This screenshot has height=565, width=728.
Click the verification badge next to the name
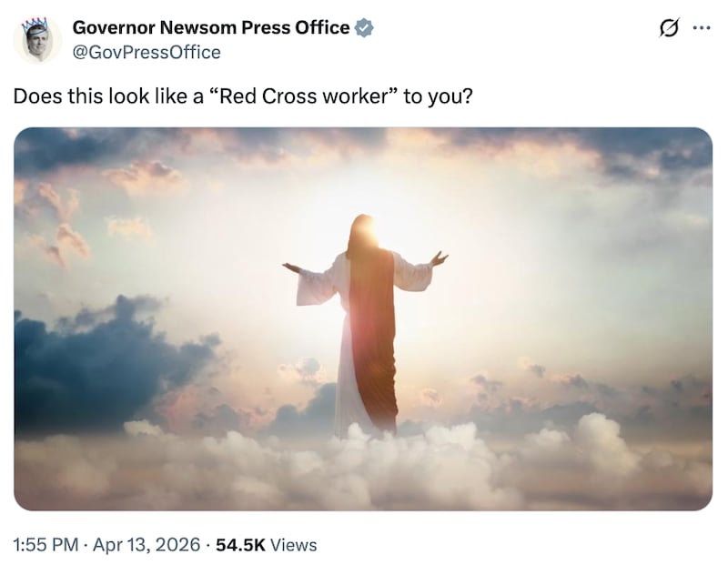coord(363,27)
